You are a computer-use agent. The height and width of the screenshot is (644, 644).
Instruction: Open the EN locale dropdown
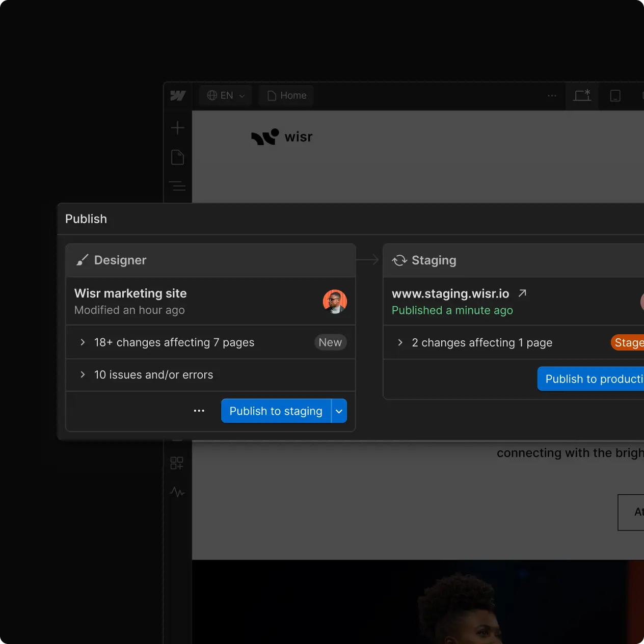click(226, 95)
